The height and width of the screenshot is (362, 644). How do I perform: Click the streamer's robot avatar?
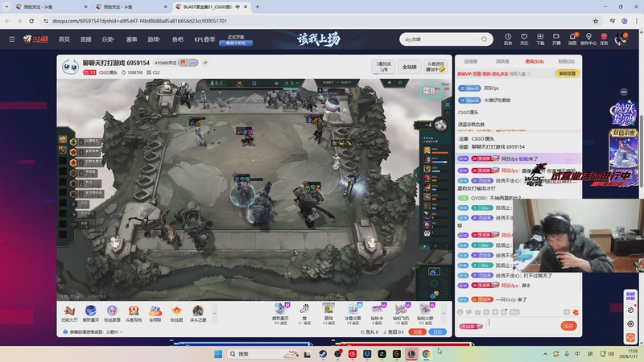[70, 67]
